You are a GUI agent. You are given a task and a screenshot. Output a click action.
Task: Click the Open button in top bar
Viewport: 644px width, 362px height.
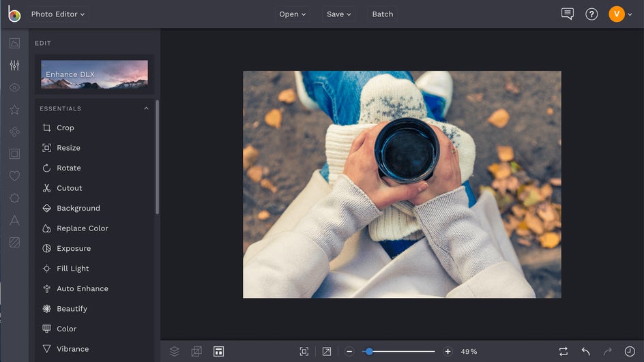coord(293,14)
